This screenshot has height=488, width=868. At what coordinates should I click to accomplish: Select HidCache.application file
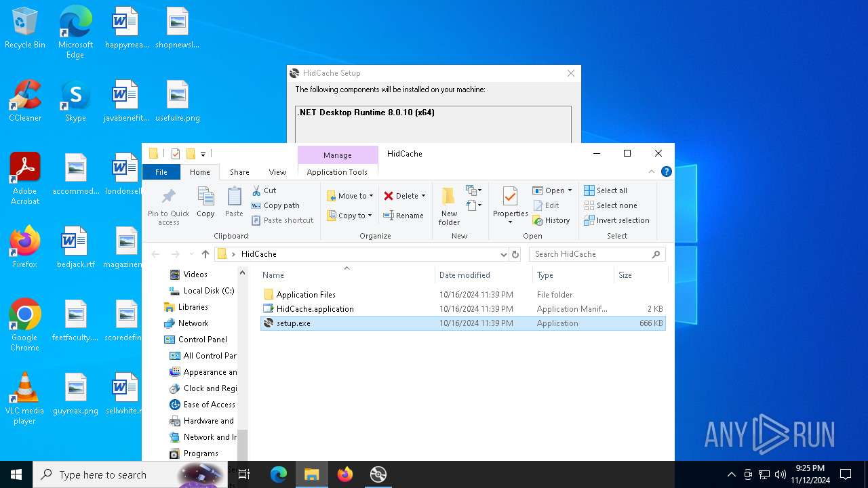[x=463, y=309]
